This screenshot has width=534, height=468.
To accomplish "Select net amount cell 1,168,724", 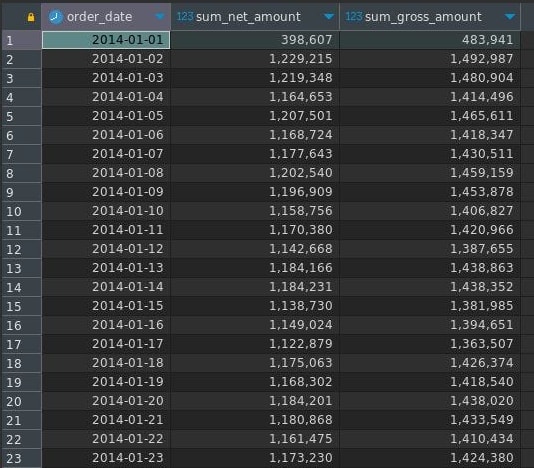I will (255, 135).
